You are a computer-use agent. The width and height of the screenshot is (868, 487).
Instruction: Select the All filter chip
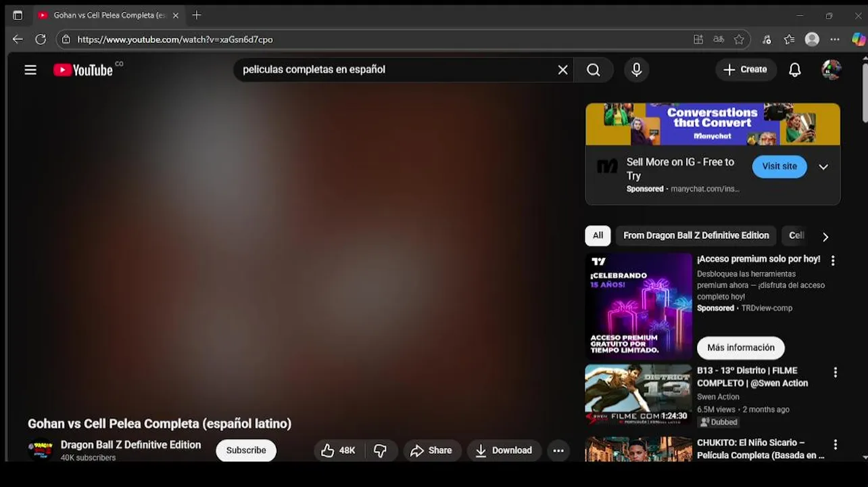tap(598, 235)
